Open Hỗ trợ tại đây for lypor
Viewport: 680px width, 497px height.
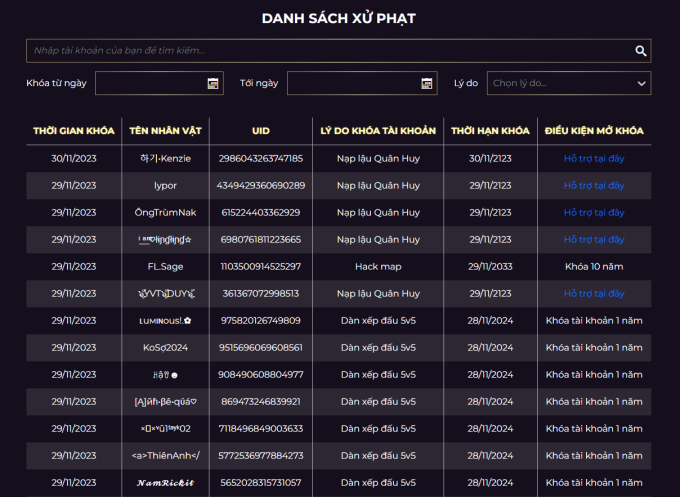593,186
